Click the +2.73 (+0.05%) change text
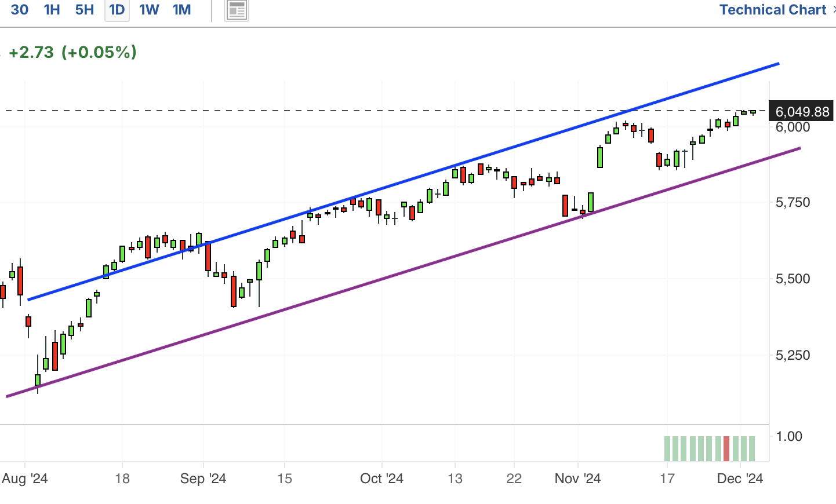 pyautogui.click(x=72, y=52)
